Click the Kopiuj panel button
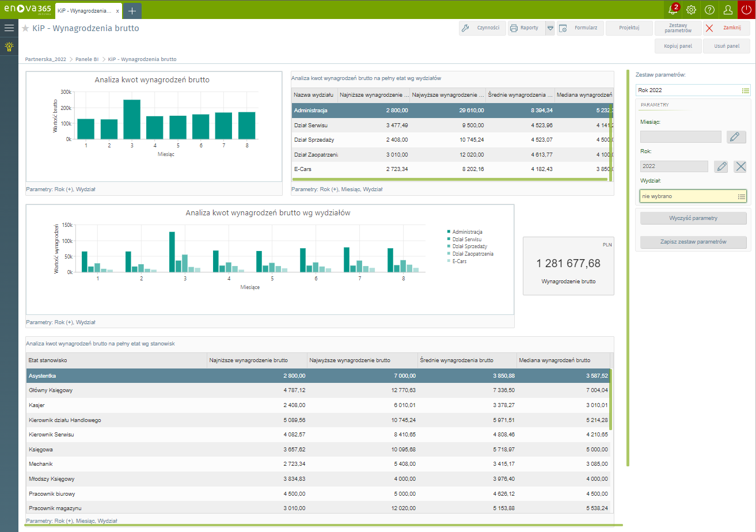This screenshot has width=756, height=532. [678, 46]
